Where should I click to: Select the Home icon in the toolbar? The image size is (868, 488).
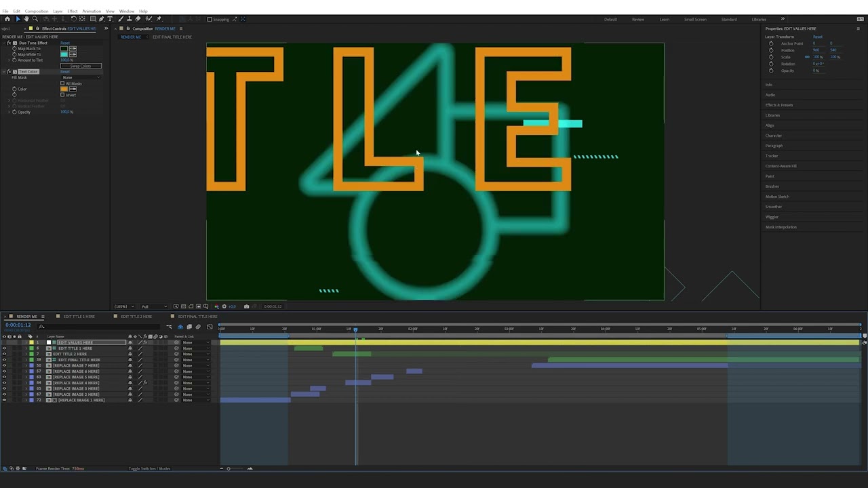pyautogui.click(x=7, y=19)
